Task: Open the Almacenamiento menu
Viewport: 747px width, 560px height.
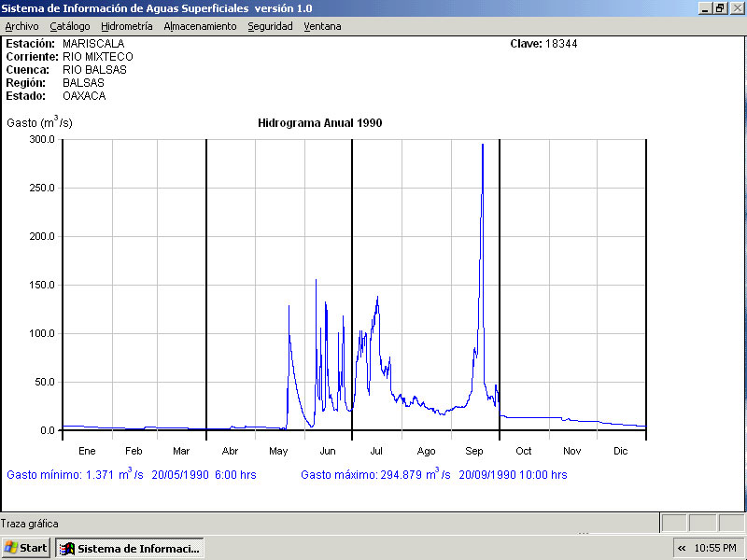Action: pos(200,26)
